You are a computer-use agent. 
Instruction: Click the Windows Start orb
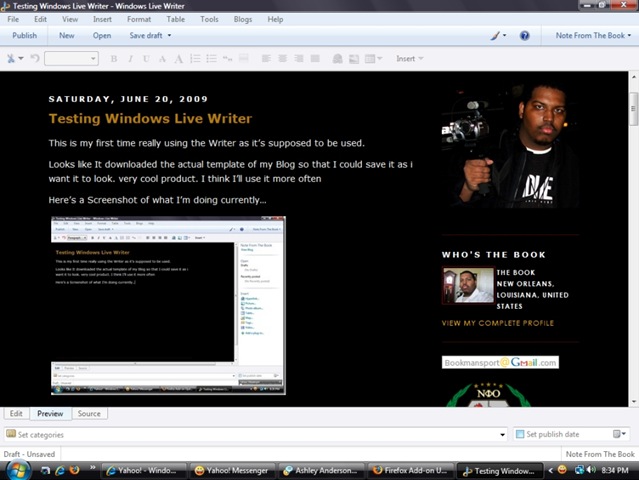coord(18,471)
